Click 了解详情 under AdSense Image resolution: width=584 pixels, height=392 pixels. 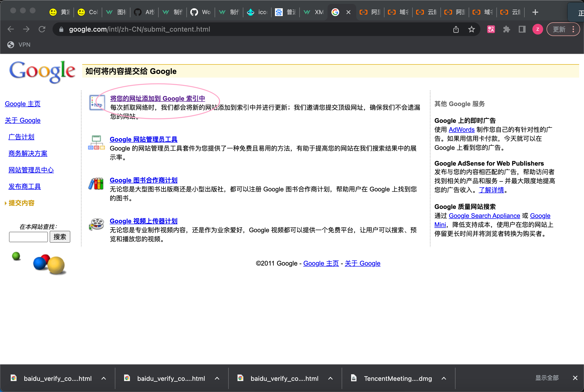(x=491, y=190)
